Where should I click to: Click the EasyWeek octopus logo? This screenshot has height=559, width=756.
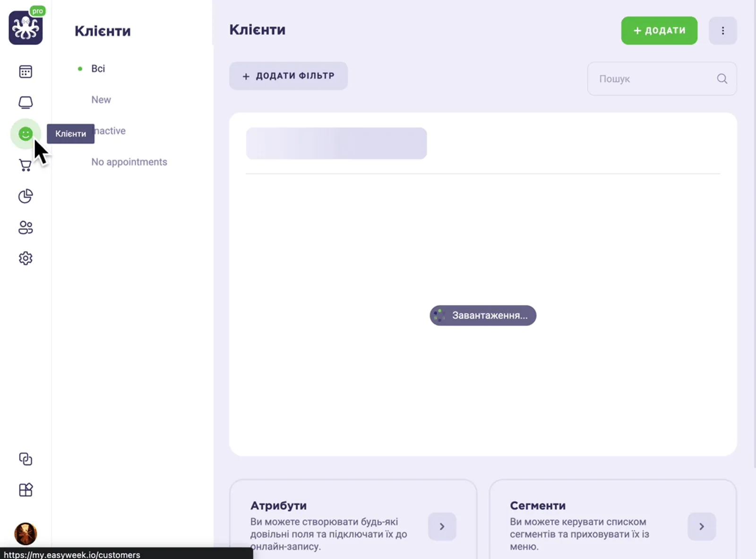point(26,28)
